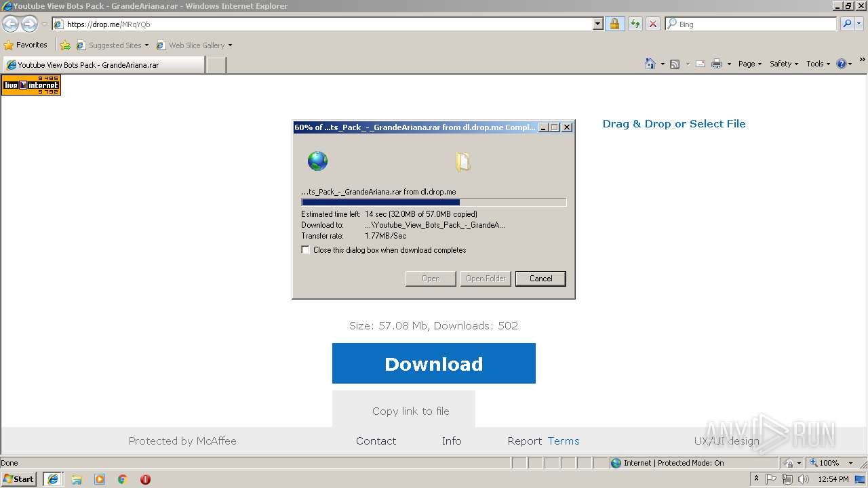Viewport: 868px width, 488px height.
Task: Click 'Protected by McAfee' text
Action: (x=182, y=441)
